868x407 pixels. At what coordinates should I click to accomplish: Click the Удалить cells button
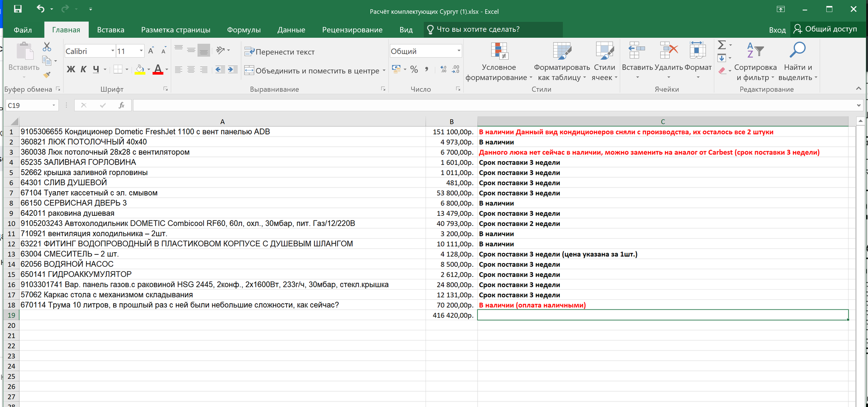(669, 61)
